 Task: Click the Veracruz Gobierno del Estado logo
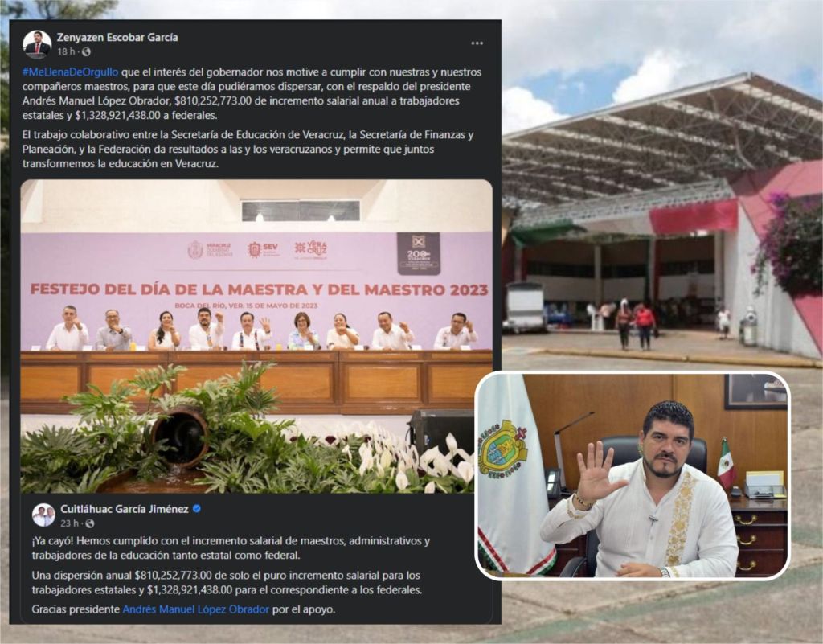point(210,249)
